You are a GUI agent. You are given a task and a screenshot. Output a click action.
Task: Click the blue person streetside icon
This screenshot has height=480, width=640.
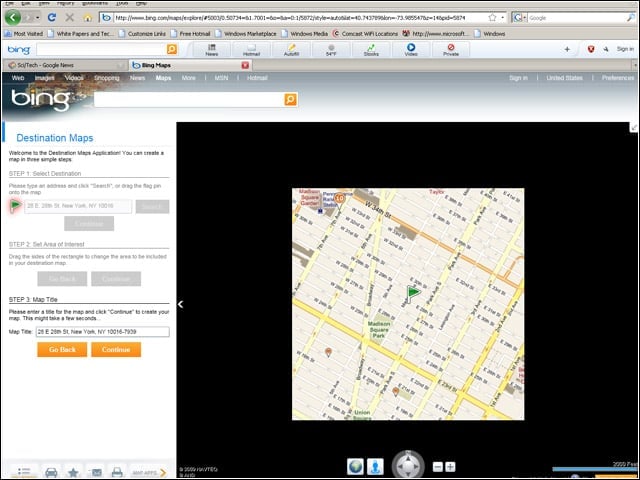[375, 467]
